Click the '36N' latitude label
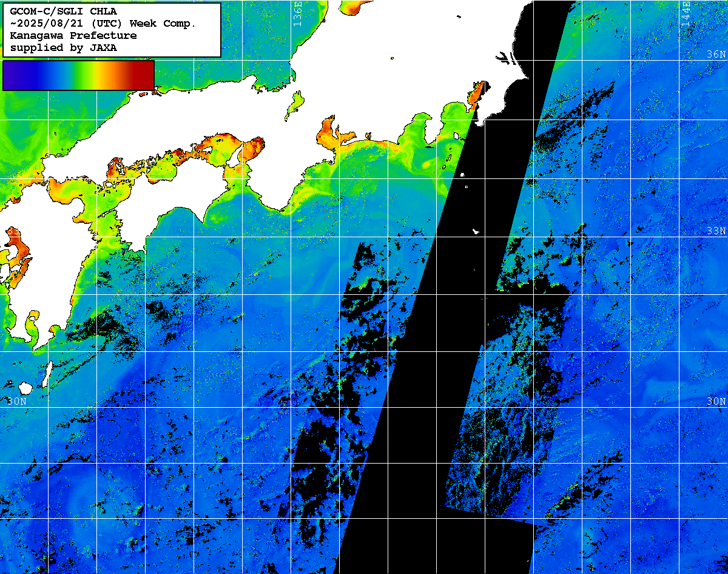728x574 pixels. click(716, 54)
